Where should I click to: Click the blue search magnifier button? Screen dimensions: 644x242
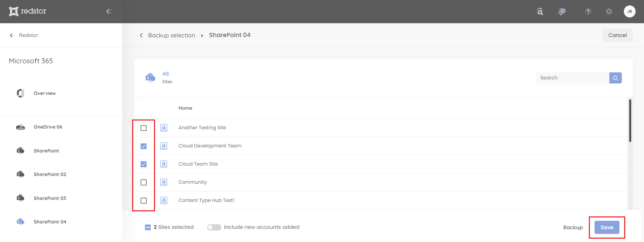click(615, 78)
